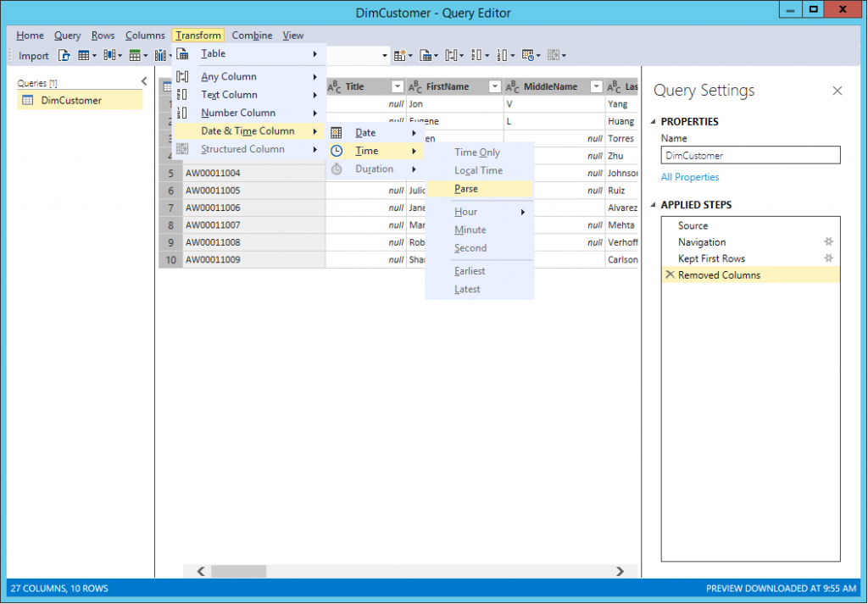Collapse the PROPERTIES section triangle
868x604 pixels.
point(654,122)
